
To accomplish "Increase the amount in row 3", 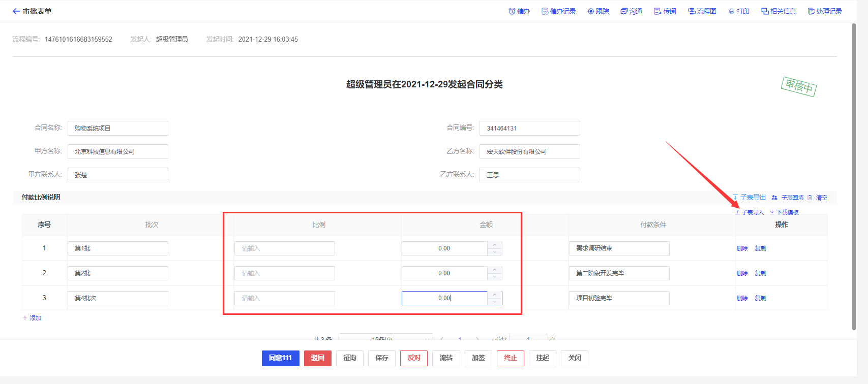I will (495, 295).
